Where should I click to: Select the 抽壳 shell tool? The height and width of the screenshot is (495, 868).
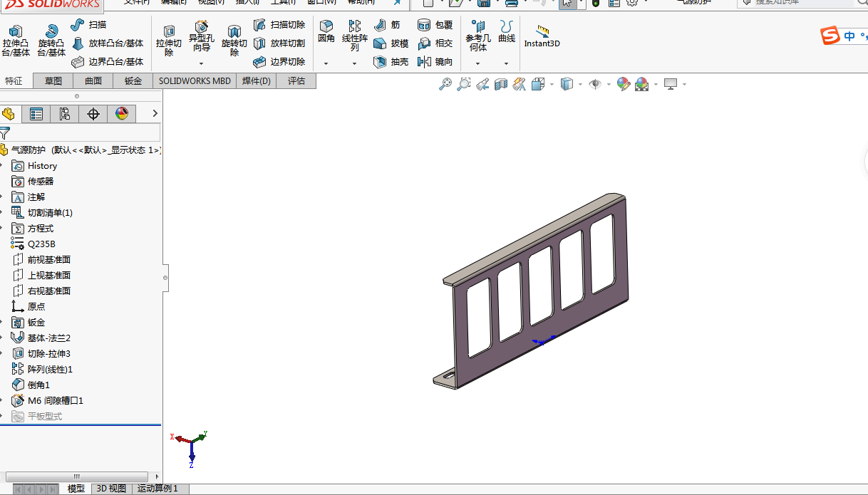click(391, 62)
